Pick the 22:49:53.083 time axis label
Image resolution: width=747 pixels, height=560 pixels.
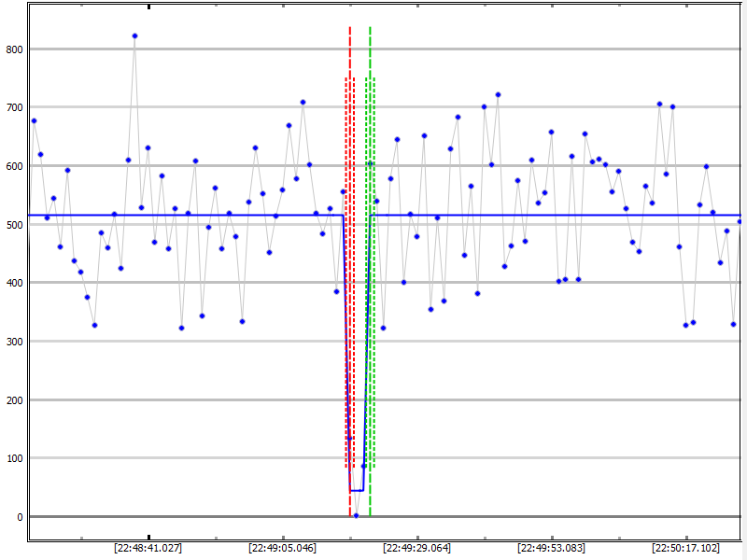[x=551, y=548]
